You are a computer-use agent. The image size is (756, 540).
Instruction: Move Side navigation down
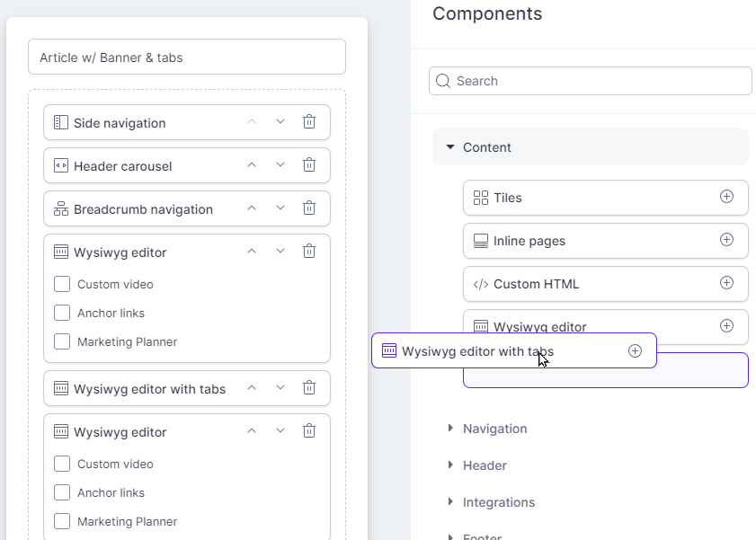[x=280, y=122]
